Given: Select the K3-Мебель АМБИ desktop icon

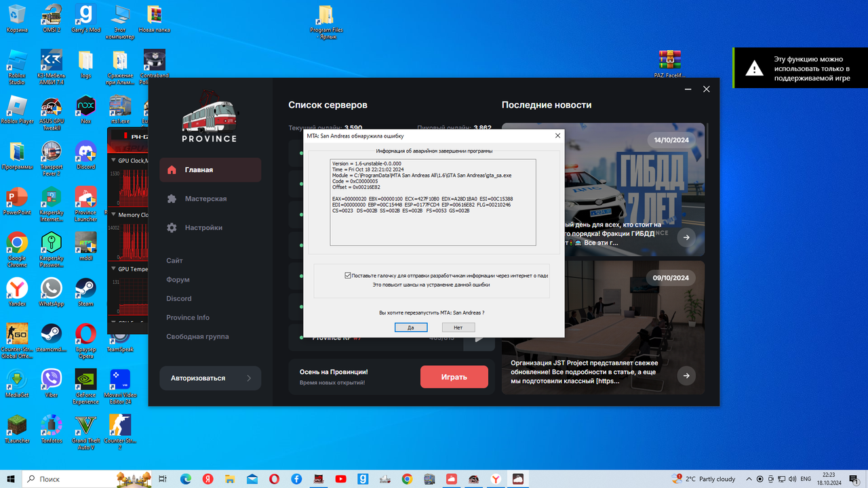Looking at the screenshot, I should click(x=52, y=66).
